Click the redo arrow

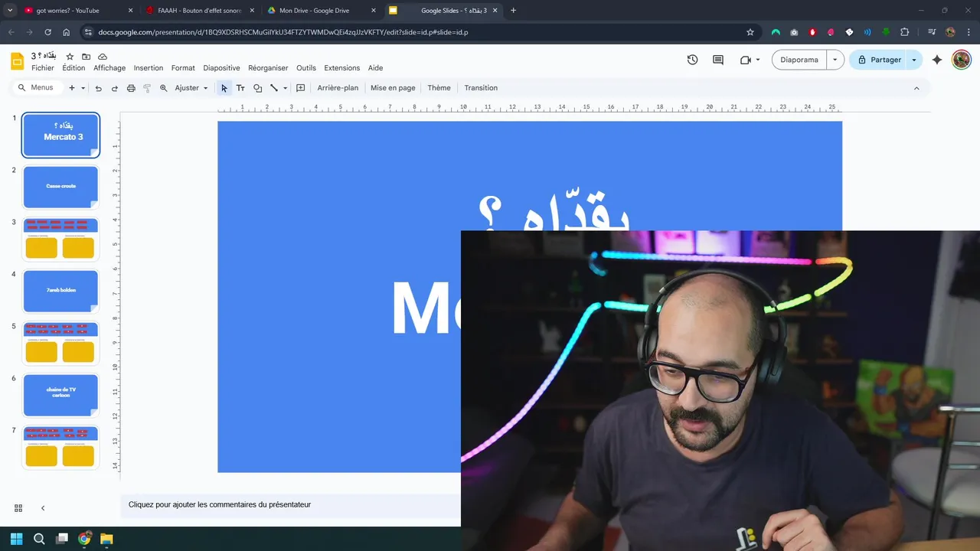[115, 88]
